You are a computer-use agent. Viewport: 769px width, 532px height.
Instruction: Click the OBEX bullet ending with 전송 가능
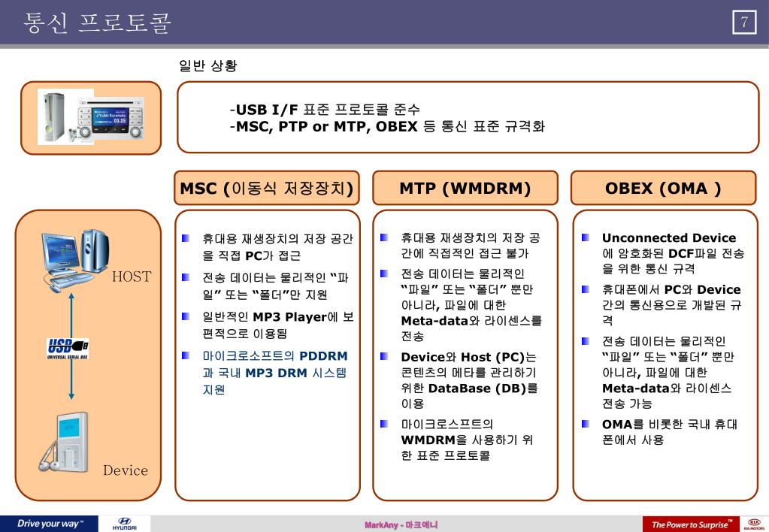[x=668, y=372]
